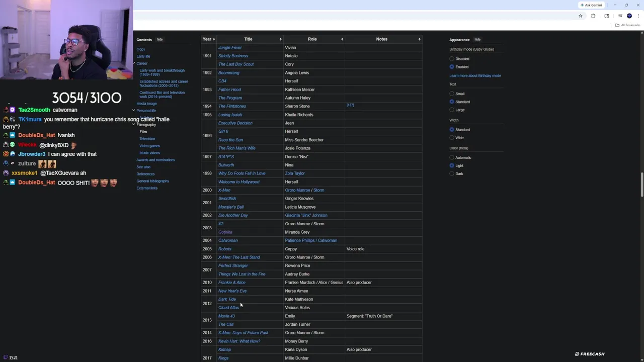Open the Giacinta "Jinx" Johnson link
The width and height of the screenshot is (644, 362).
click(306, 215)
